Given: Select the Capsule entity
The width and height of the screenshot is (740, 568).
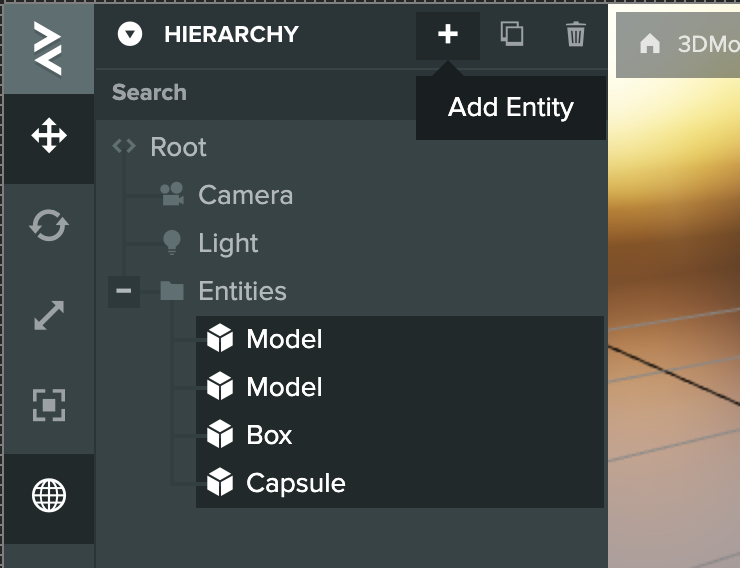Looking at the screenshot, I should click(295, 483).
